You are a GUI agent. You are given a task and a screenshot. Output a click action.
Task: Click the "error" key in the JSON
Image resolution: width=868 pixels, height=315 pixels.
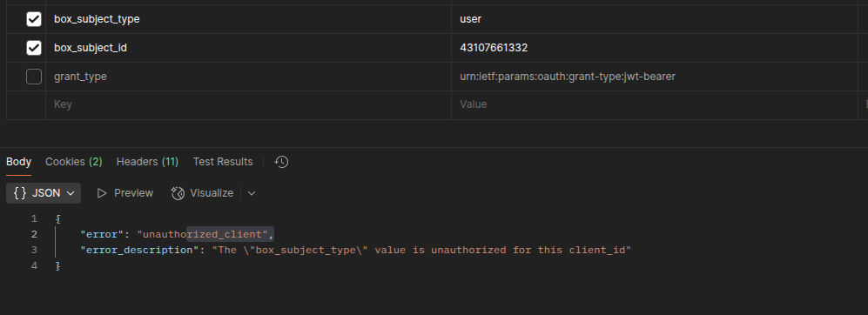[102, 234]
